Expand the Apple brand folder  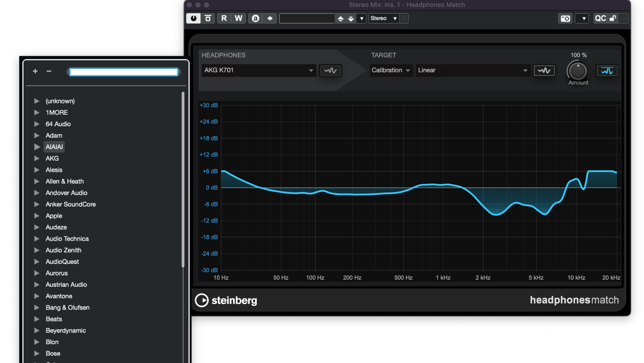(x=37, y=216)
